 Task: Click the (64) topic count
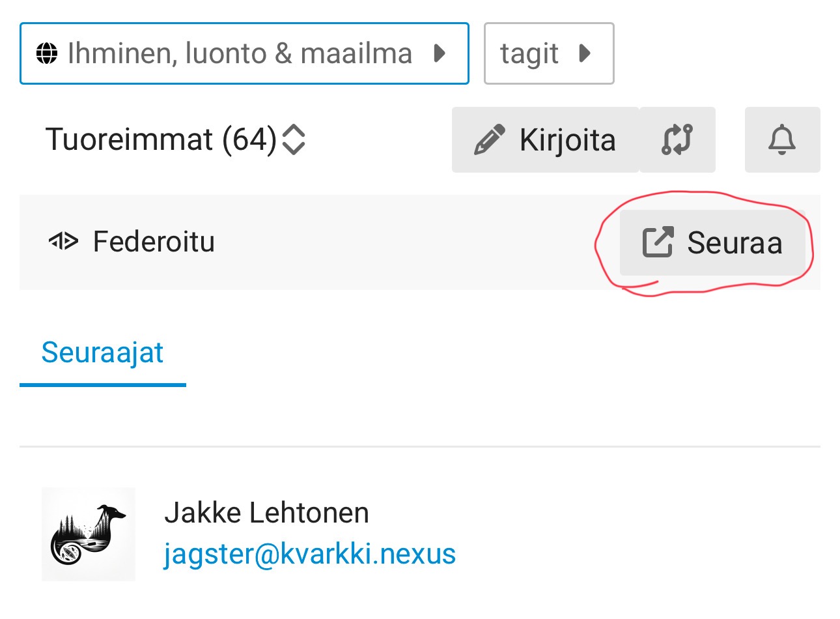249,139
